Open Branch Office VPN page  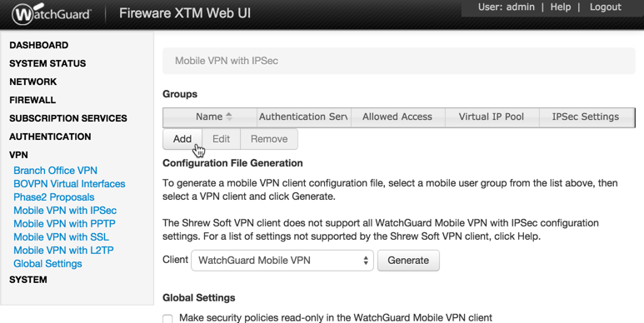coord(56,171)
